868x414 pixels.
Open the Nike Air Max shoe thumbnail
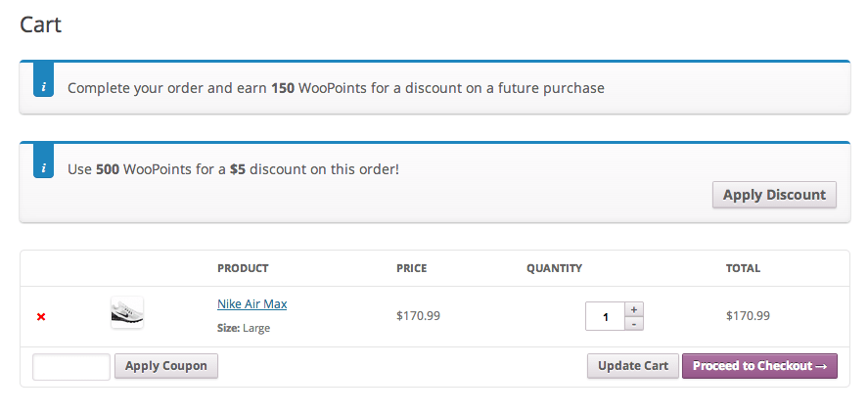pyautogui.click(x=127, y=313)
